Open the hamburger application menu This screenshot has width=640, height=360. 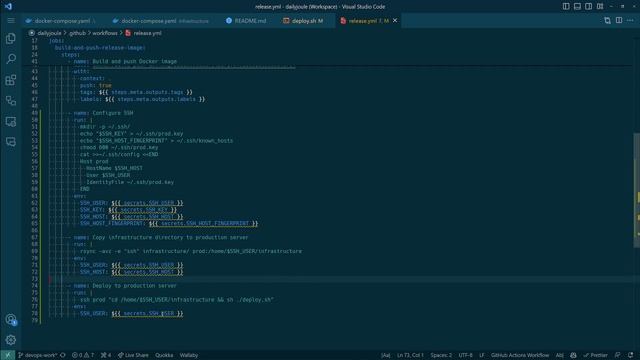(11, 20)
